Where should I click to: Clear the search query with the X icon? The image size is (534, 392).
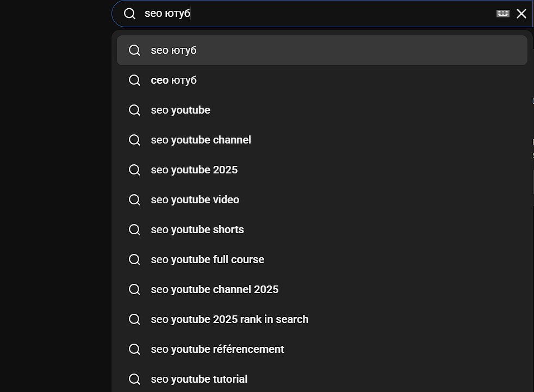[x=521, y=14]
